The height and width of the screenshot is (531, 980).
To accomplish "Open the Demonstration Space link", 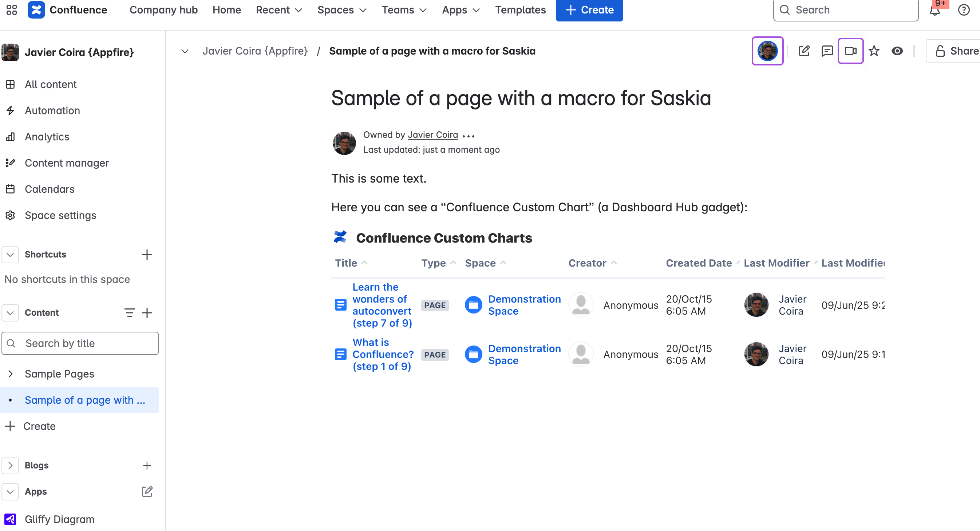I will (525, 305).
